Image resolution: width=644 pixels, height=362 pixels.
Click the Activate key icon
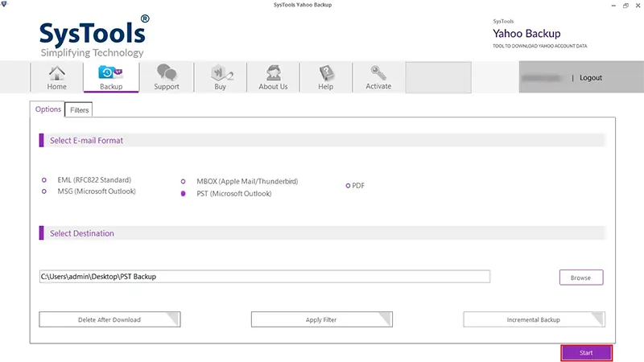tap(378, 77)
